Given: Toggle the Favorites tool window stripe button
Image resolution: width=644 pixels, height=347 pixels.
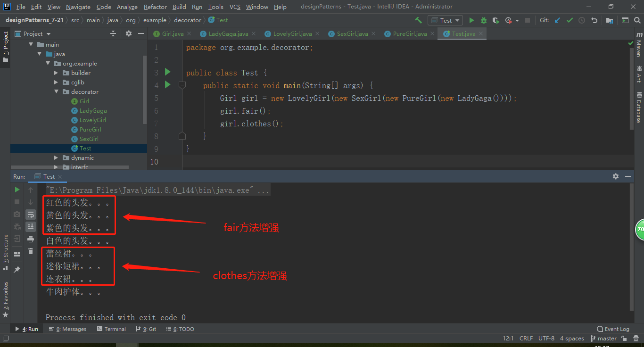Looking at the screenshot, I should (5, 299).
